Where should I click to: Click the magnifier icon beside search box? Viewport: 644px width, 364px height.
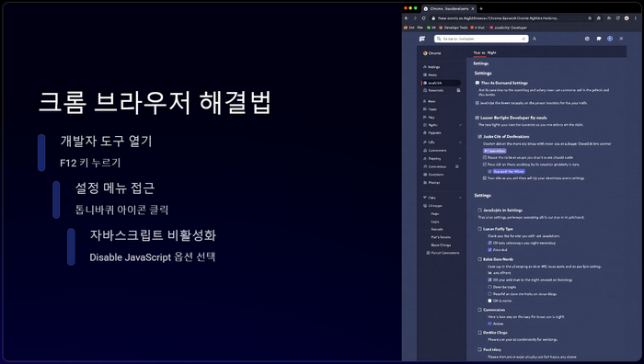click(x=535, y=39)
